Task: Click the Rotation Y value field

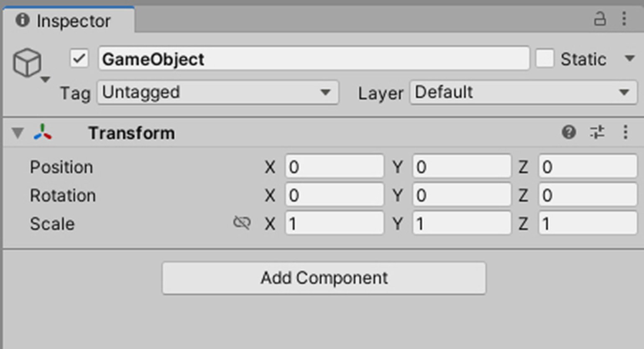Action: pos(461,195)
